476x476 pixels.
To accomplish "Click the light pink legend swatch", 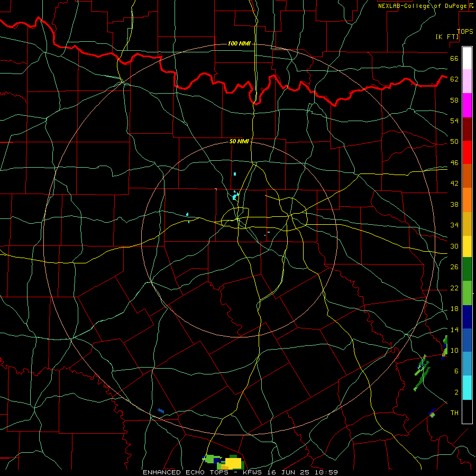I will tap(467, 81).
